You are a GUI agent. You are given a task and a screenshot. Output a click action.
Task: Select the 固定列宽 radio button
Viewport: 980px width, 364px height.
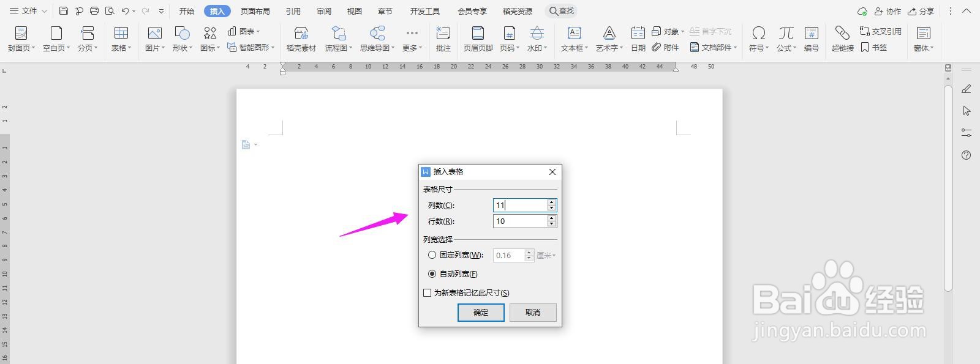[432, 255]
